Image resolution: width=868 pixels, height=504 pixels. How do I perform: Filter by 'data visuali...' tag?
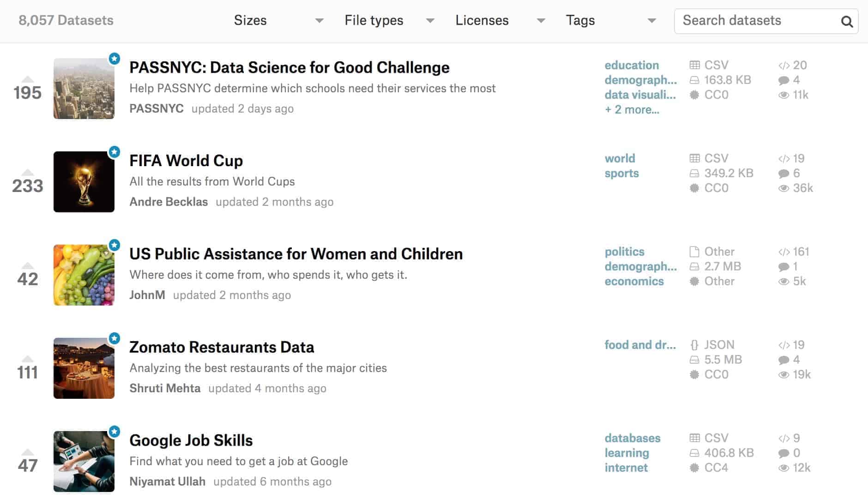(640, 95)
